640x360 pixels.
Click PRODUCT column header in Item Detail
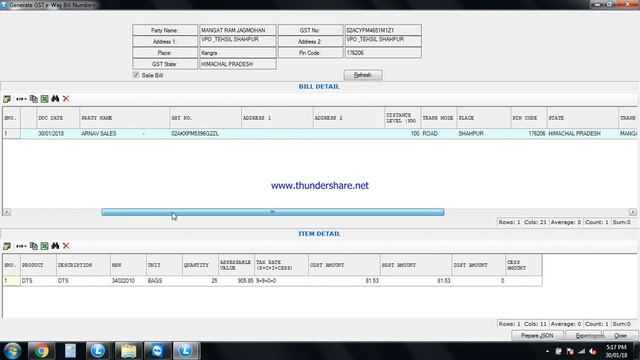[38, 265]
